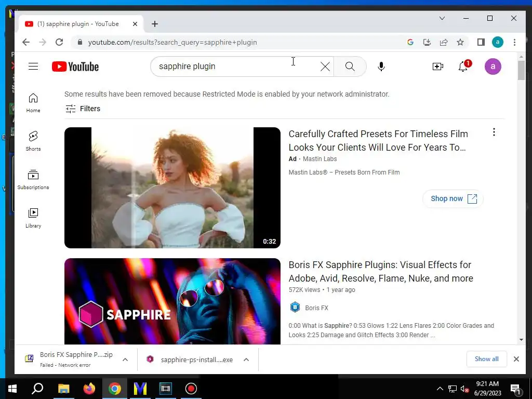Click the magnifier search button

pyautogui.click(x=350, y=66)
